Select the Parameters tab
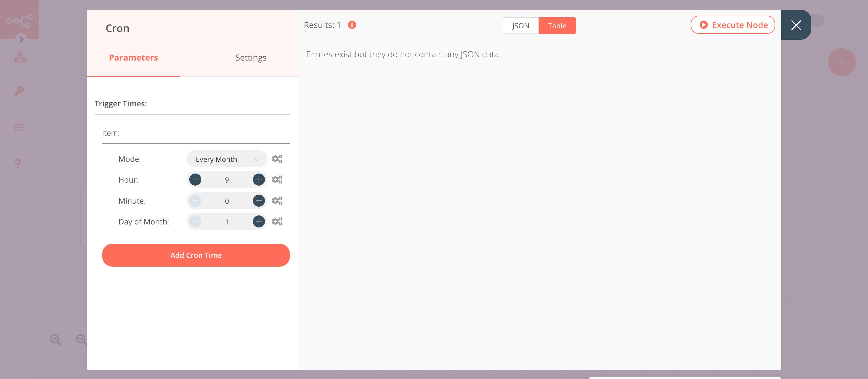This screenshot has height=379, width=868. (133, 57)
